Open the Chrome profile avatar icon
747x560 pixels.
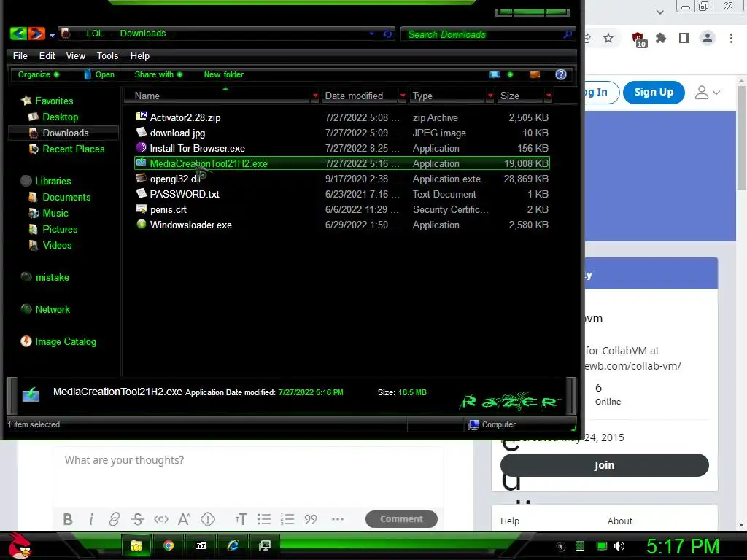(x=708, y=38)
